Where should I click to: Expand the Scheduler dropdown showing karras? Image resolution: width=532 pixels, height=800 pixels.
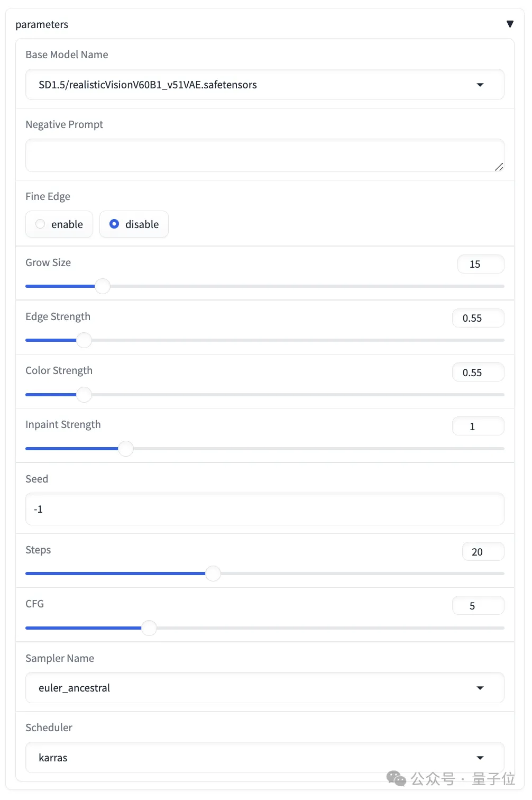click(264, 758)
